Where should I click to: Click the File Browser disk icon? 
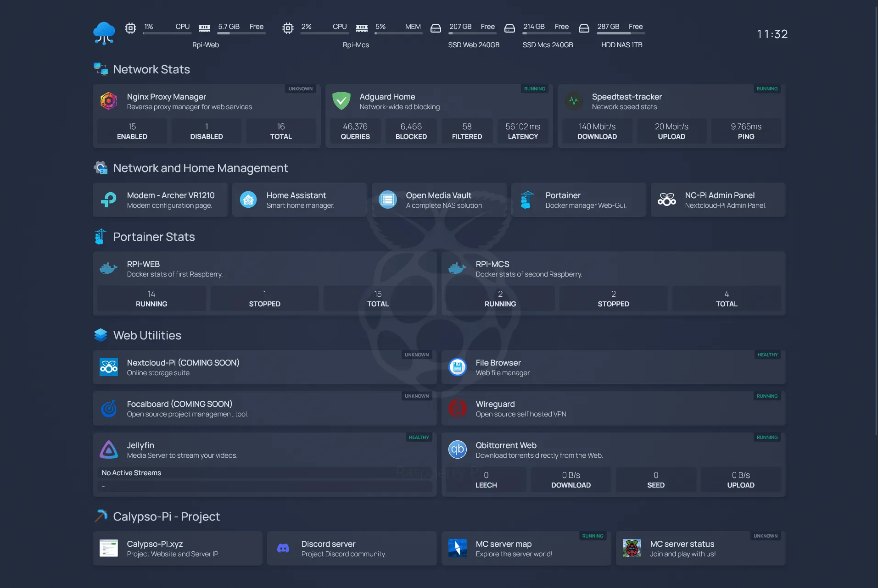coord(457,367)
